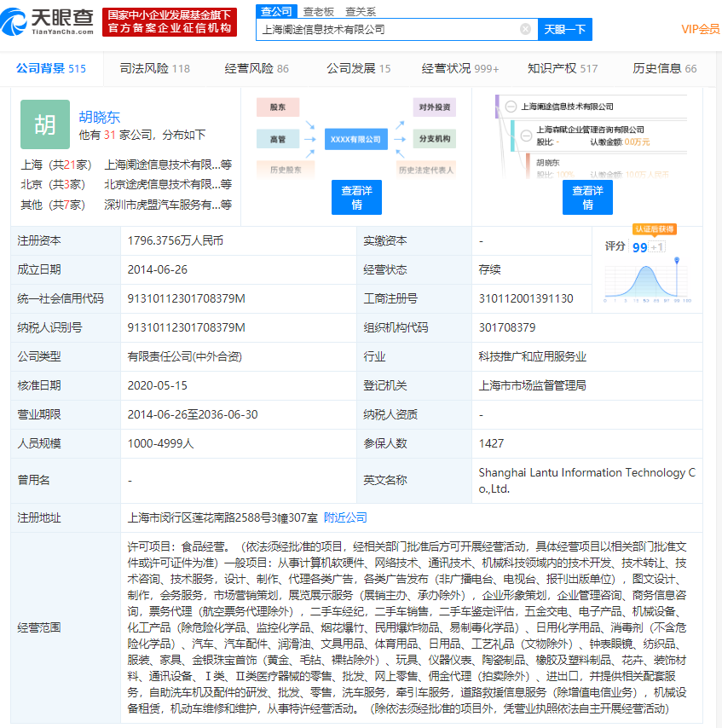
Task: Open the VIP会员 link
Action: pos(700,29)
